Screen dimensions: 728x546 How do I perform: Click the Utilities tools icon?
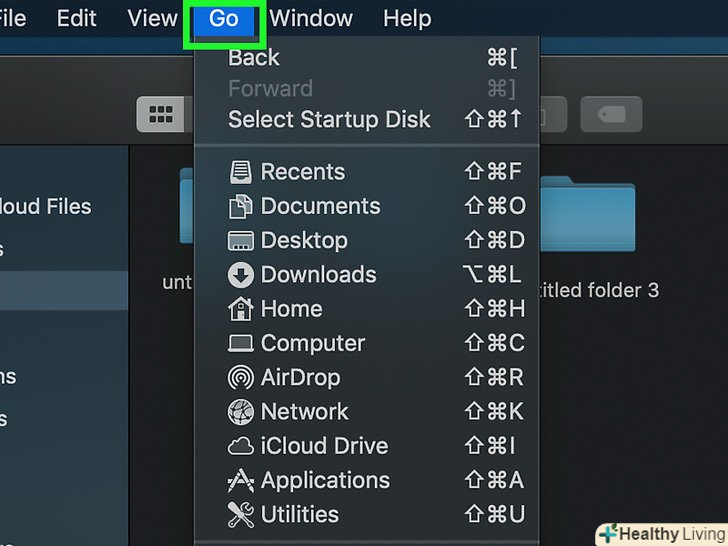point(241,515)
